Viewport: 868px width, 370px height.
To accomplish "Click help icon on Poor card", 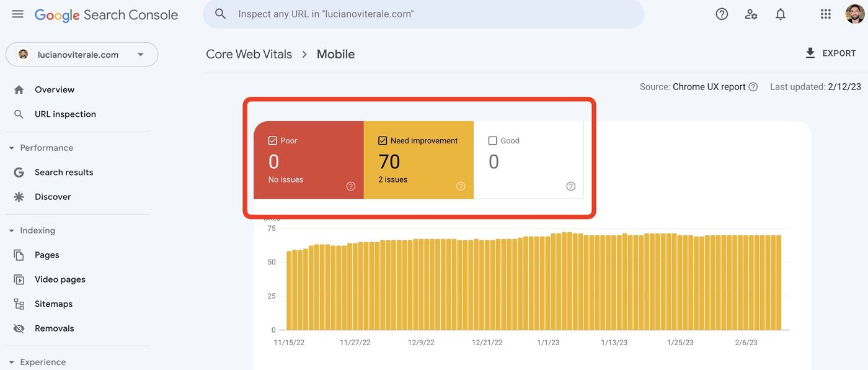I will pyautogui.click(x=351, y=186).
